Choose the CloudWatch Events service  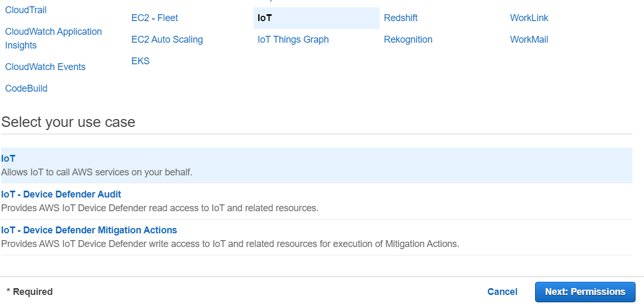click(45, 67)
